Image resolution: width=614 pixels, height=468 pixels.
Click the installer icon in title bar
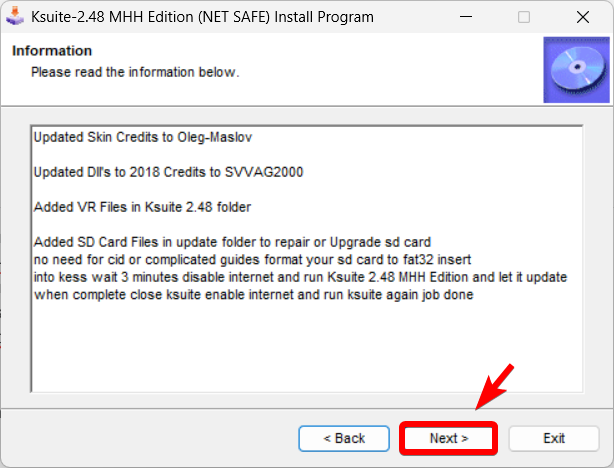point(17,17)
